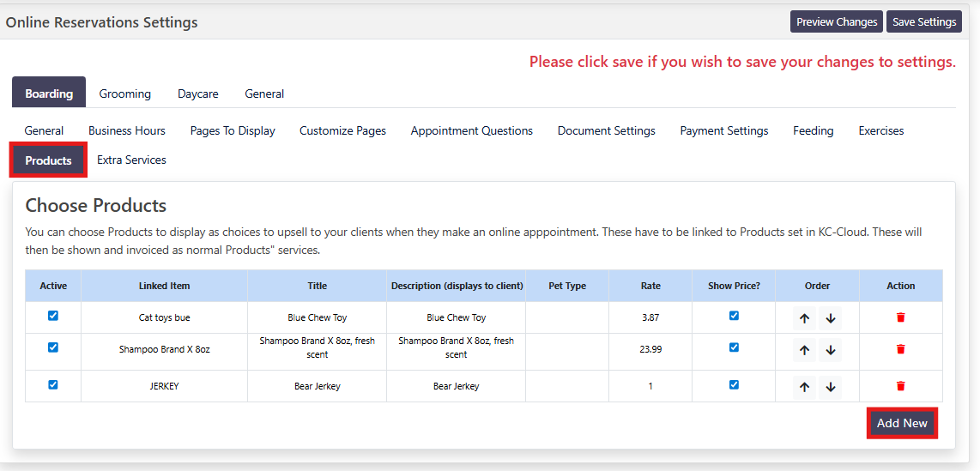This screenshot has width=980, height=471.
Task: Move Cat toys bue row down
Action: click(x=830, y=318)
